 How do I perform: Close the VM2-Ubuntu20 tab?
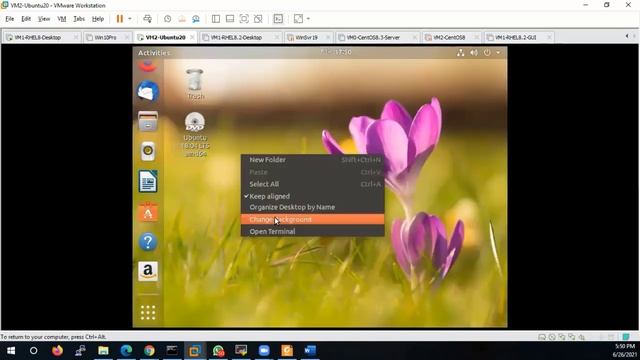[192, 37]
